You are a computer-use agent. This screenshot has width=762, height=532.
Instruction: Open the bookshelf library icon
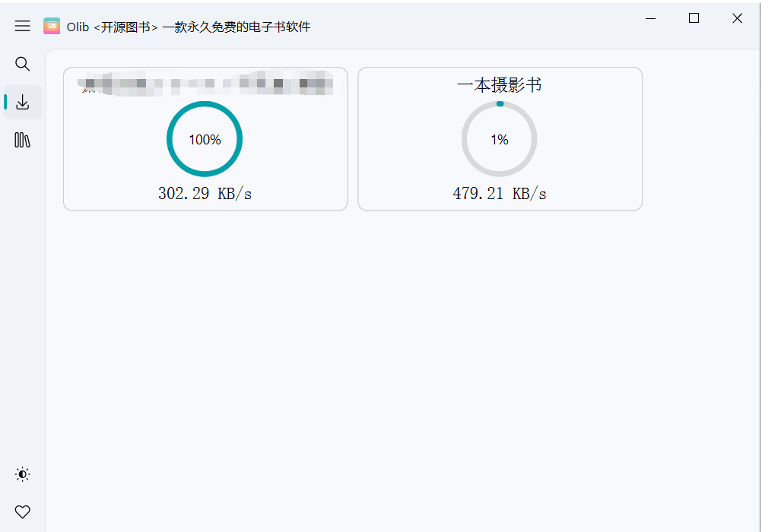(x=23, y=140)
